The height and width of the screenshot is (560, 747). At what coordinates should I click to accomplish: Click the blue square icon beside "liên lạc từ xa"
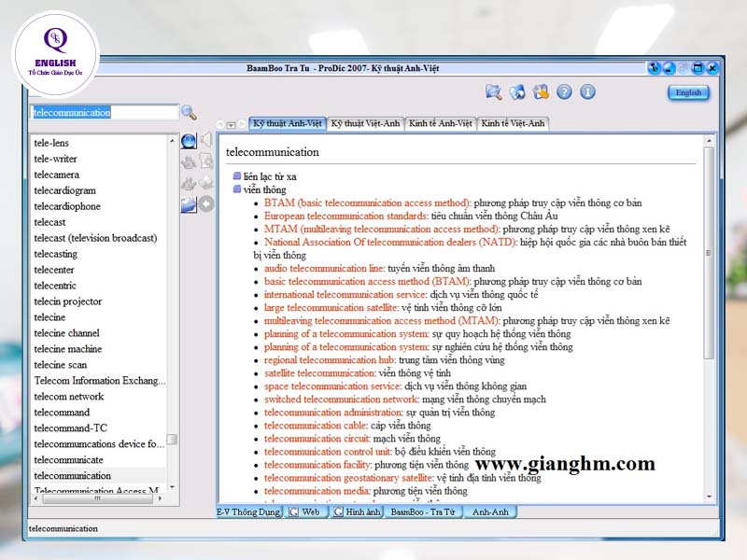[237, 175]
